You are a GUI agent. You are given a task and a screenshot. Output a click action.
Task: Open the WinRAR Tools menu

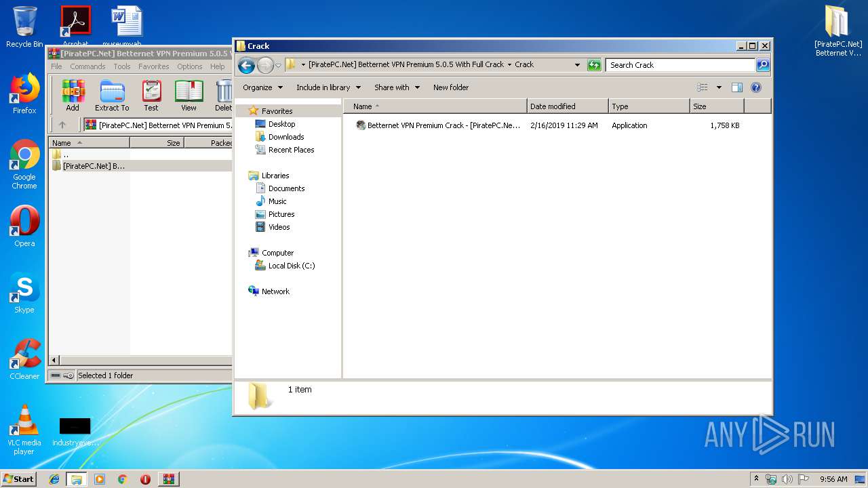(122, 66)
